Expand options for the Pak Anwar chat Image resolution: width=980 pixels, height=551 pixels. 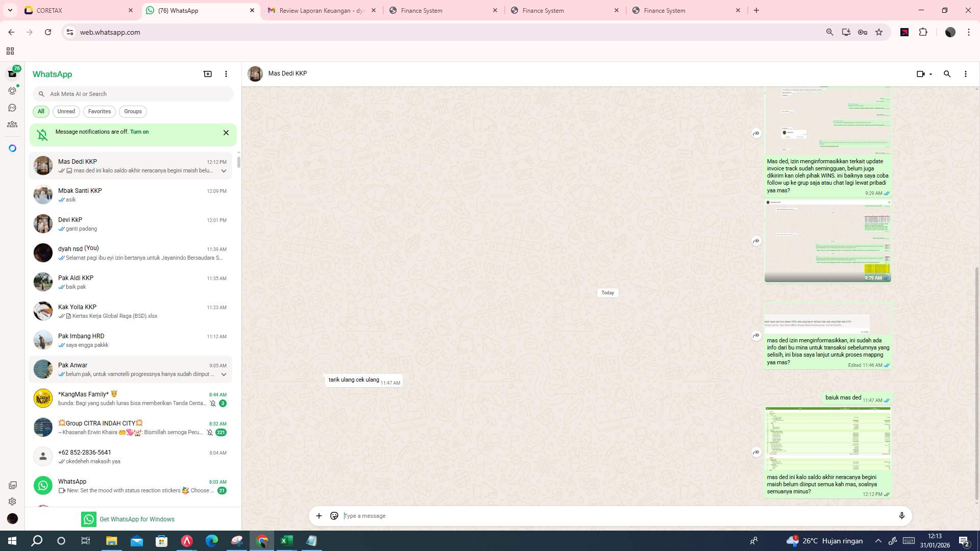(224, 374)
